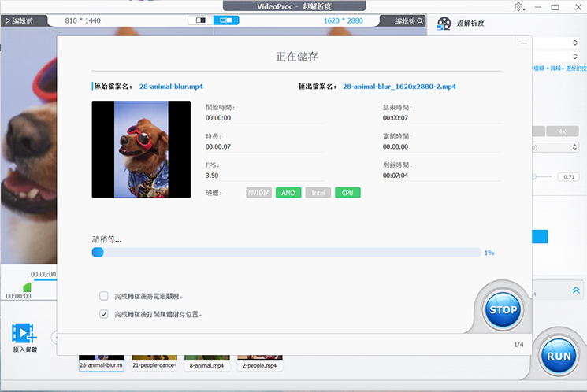
Task: Select the 21-people-dance clip thumbnail
Action: (154, 363)
